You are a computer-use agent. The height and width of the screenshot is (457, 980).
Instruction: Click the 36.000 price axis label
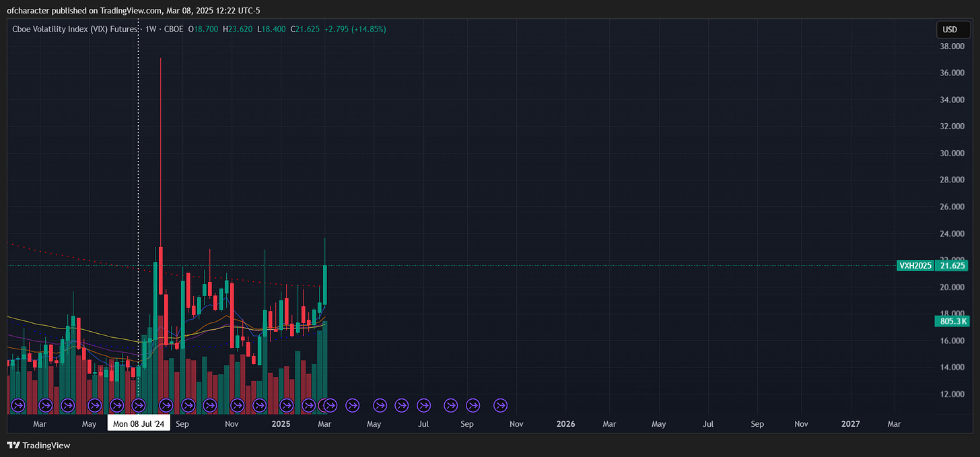[x=953, y=73]
